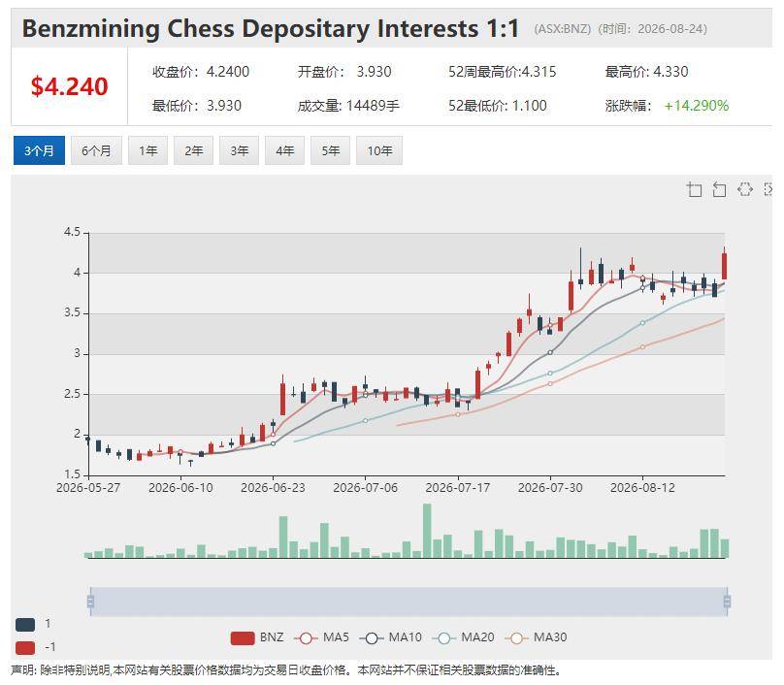Toggle the MA30 legend entry
The width and height of the screenshot is (784, 685).
[536, 637]
